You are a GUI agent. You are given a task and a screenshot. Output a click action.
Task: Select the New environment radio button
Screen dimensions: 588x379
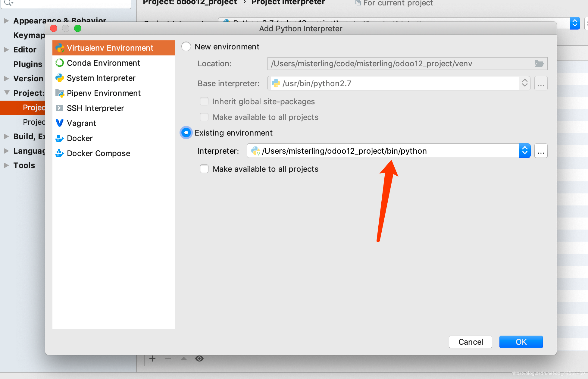(186, 47)
